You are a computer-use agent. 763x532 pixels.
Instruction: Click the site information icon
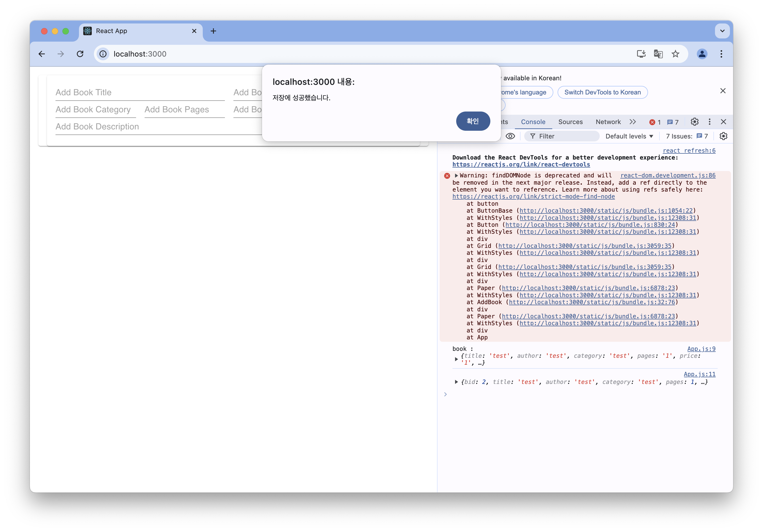[103, 54]
